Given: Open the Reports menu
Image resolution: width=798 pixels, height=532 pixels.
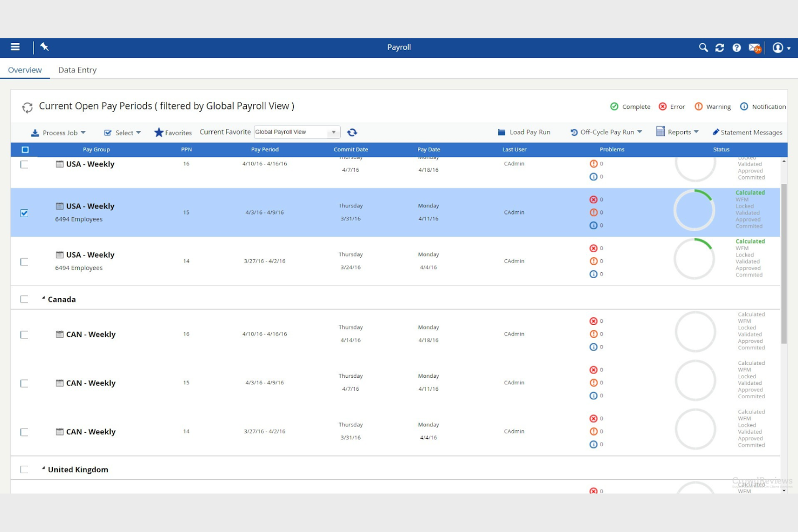Looking at the screenshot, I should coord(677,132).
